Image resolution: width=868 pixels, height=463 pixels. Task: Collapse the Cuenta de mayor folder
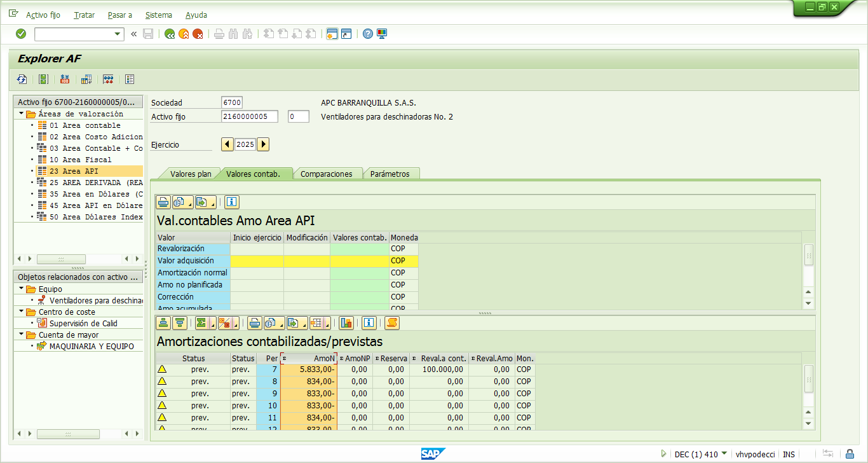point(21,335)
